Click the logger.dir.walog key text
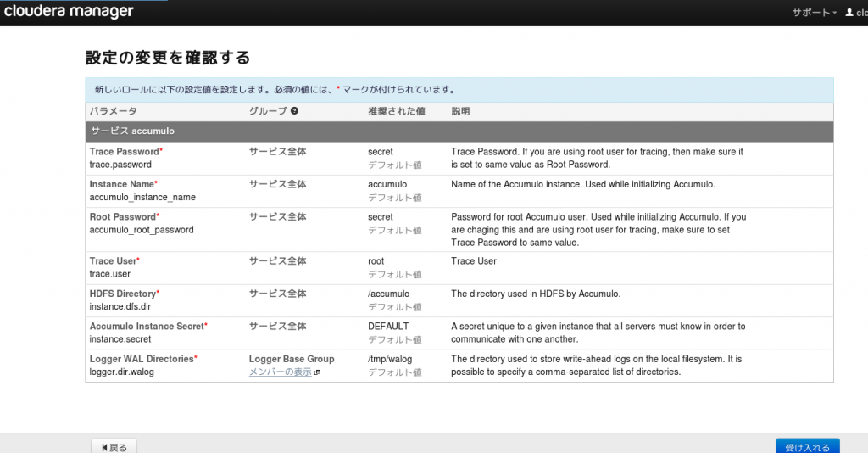This screenshot has width=868, height=453. 122,372
